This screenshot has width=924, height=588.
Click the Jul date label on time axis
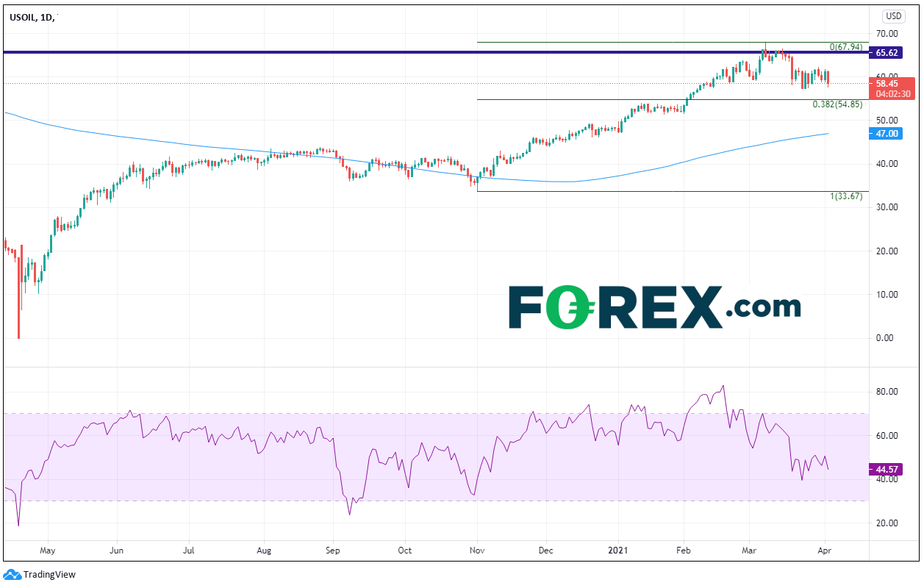(x=189, y=549)
